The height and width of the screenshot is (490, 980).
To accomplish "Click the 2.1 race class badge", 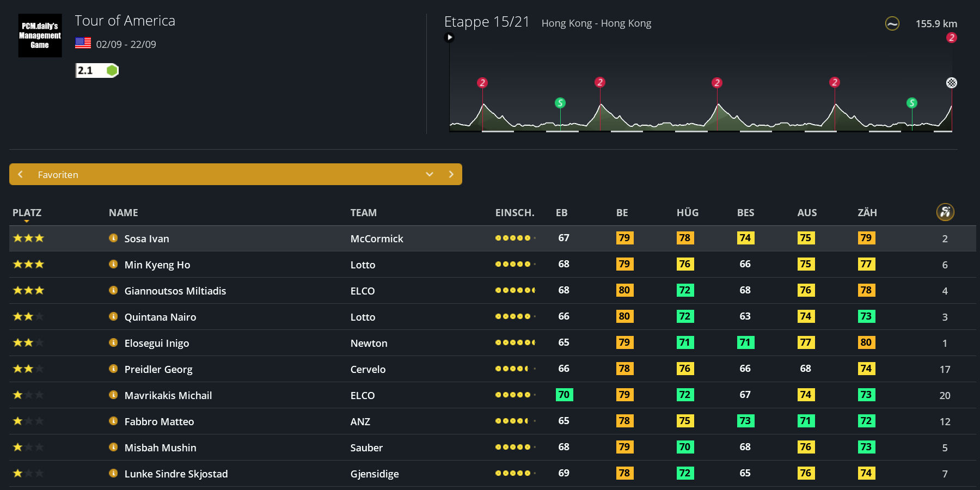I will pyautogui.click(x=96, y=70).
